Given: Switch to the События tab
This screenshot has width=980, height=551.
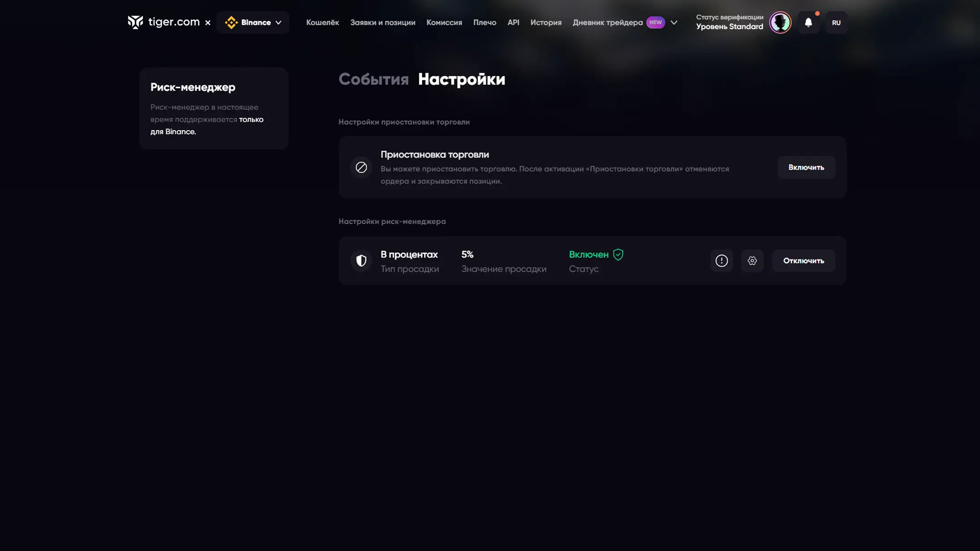Looking at the screenshot, I should [373, 79].
